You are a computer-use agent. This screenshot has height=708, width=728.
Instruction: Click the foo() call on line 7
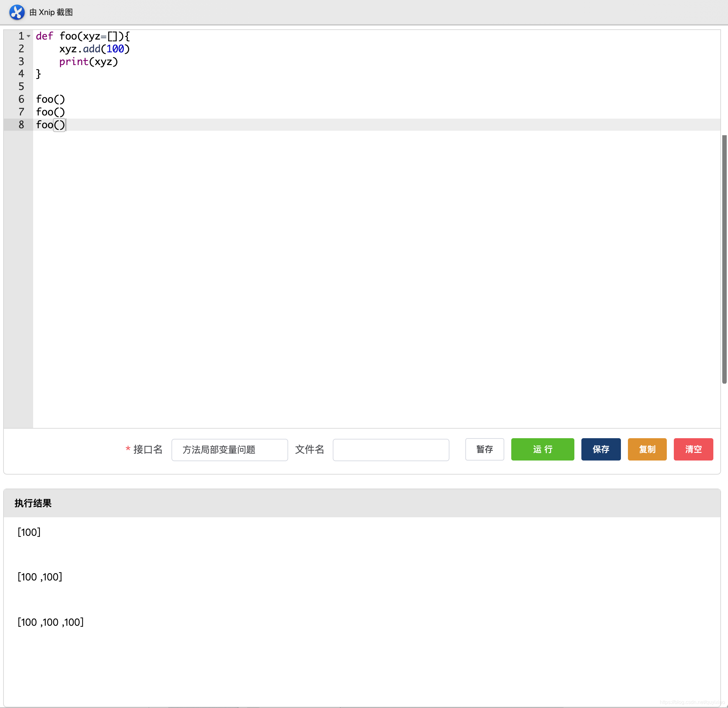[x=51, y=112]
